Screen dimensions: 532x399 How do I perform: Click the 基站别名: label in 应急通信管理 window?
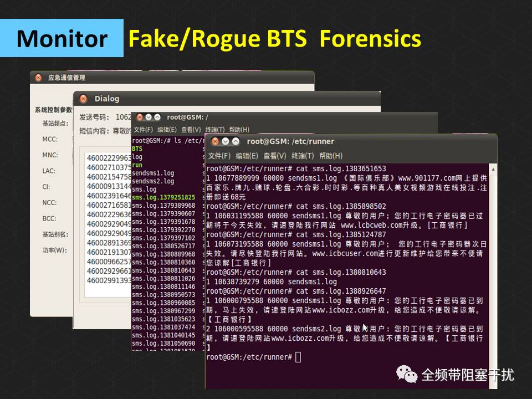coord(55,234)
